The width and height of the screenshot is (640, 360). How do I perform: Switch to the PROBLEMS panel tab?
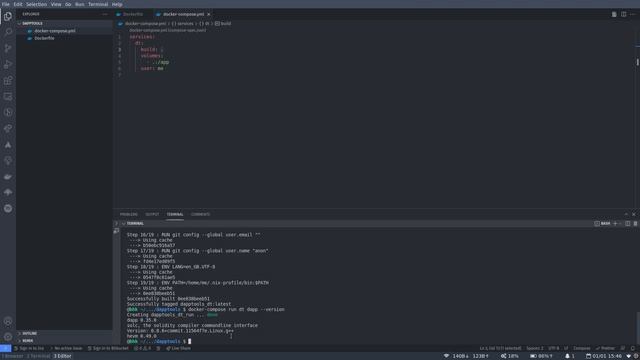point(129,214)
